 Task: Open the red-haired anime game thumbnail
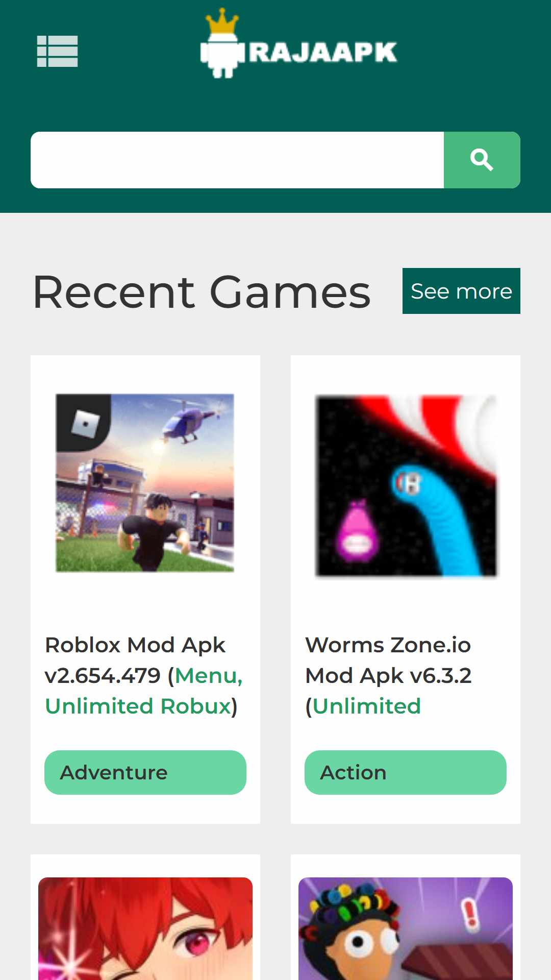(145, 928)
